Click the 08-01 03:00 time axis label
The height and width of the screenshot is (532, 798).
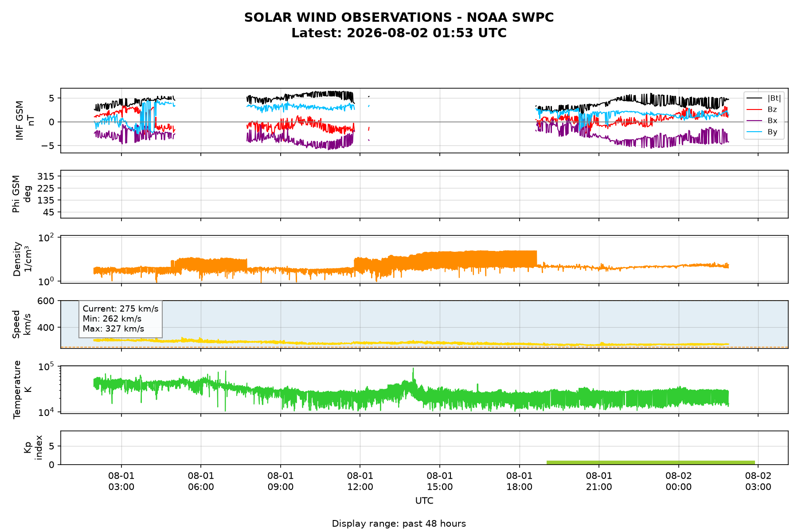pyautogui.click(x=121, y=481)
